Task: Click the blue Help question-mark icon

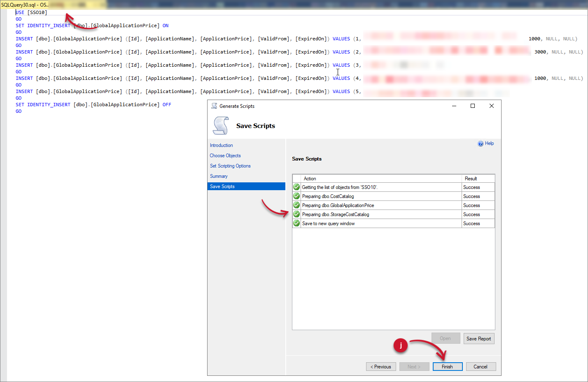Action: [481, 143]
